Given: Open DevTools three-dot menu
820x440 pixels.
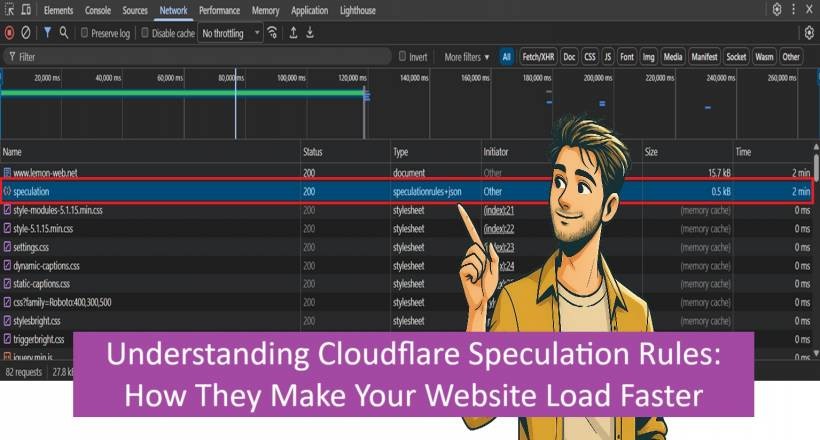Looking at the screenshot, I should pyautogui.click(x=793, y=9).
